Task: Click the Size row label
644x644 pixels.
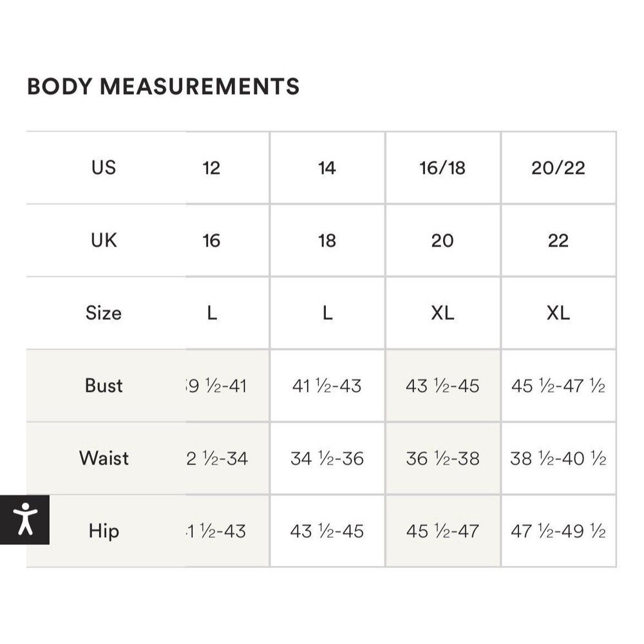Action: [104, 313]
